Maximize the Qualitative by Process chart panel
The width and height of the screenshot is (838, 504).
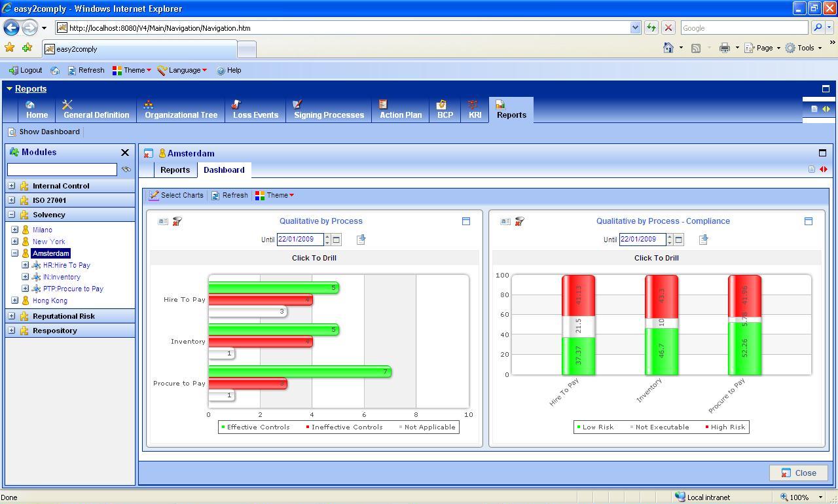click(x=466, y=221)
